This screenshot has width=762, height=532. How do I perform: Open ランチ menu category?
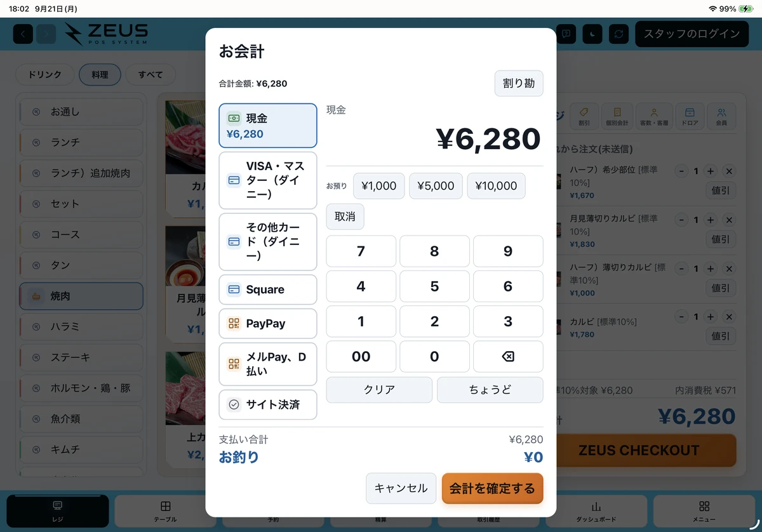[81, 142]
